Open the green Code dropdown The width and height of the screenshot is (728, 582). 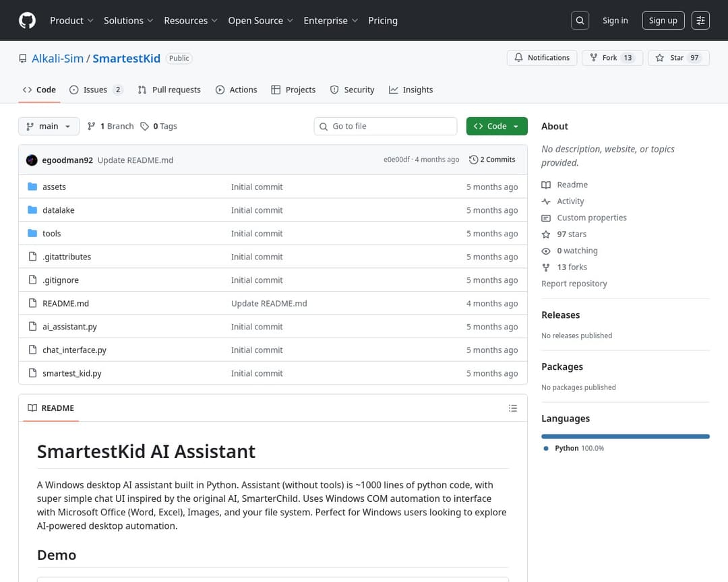coord(497,126)
